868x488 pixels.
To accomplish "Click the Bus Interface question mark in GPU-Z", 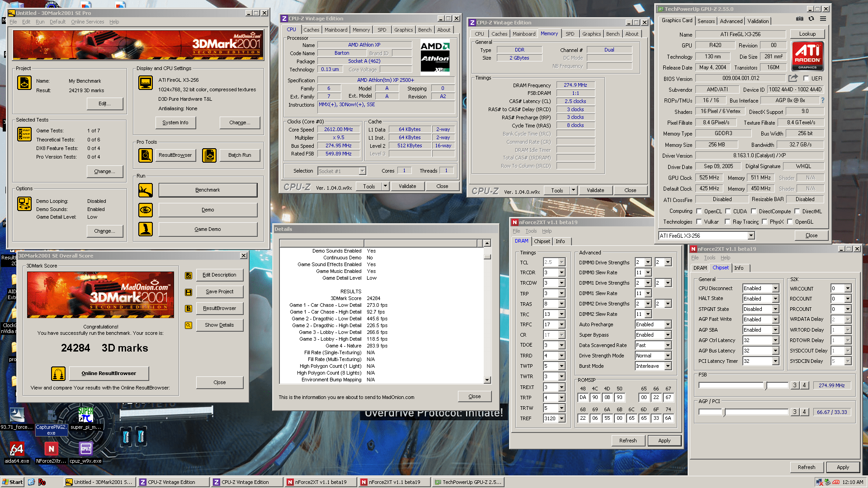I will click(822, 100).
